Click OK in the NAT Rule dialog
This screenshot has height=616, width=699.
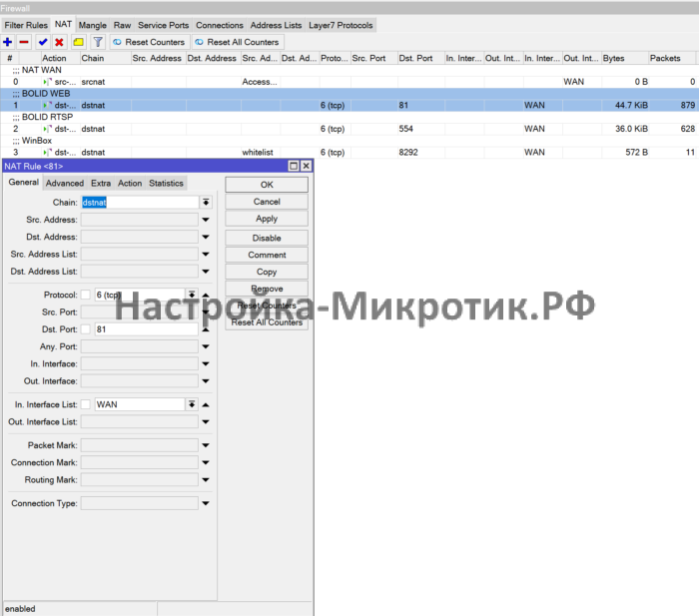pyautogui.click(x=267, y=185)
